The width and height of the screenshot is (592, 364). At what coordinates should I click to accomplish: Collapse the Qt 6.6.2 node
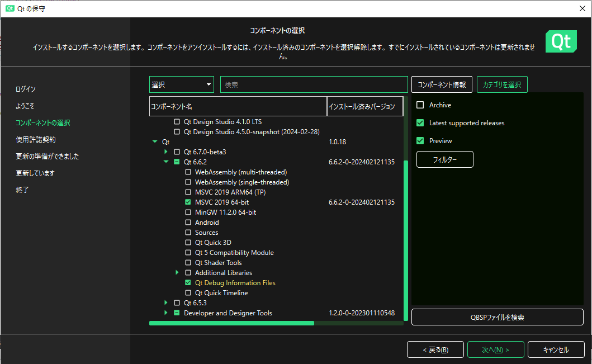click(x=165, y=162)
